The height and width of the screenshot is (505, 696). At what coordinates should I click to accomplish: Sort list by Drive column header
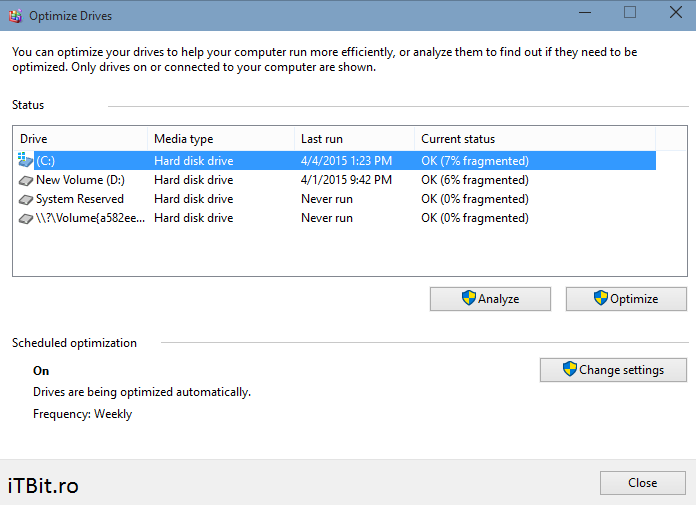[x=80, y=139]
